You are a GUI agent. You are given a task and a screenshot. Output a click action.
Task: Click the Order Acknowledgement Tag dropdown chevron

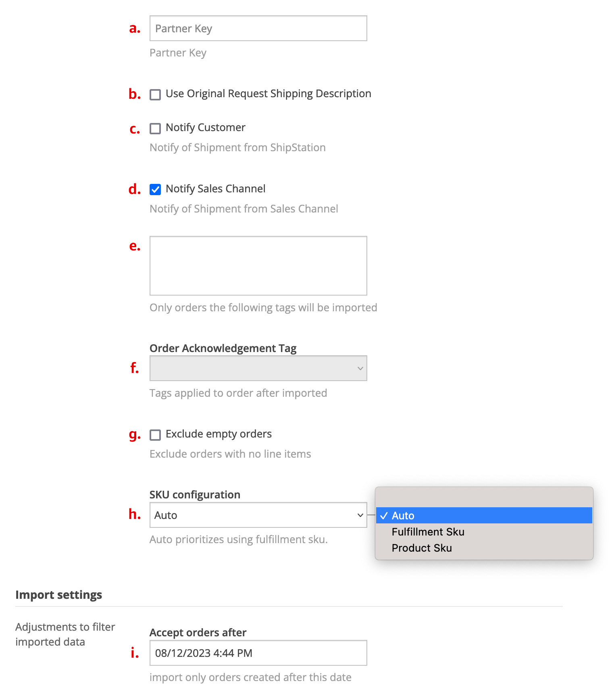click(360, 368)
